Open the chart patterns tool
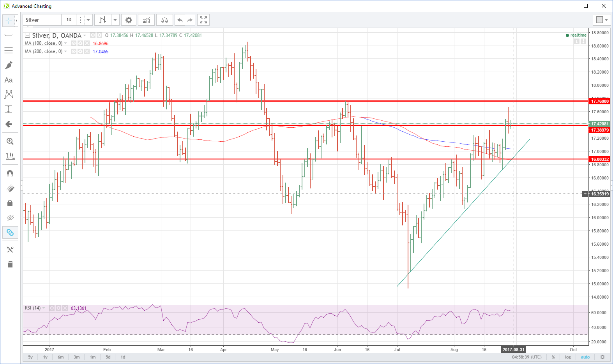 tap(9, 95)
